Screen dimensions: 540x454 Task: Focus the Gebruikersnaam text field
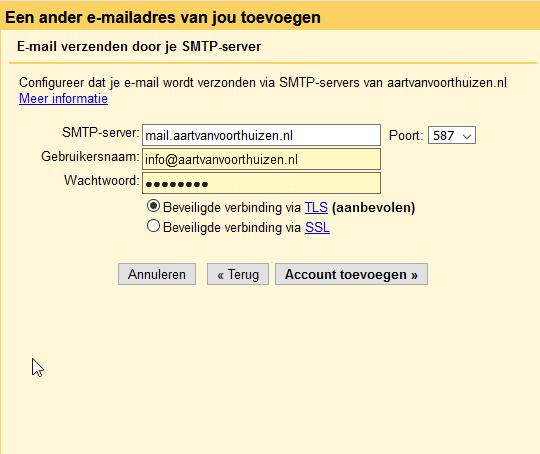[x=261, y=159]
